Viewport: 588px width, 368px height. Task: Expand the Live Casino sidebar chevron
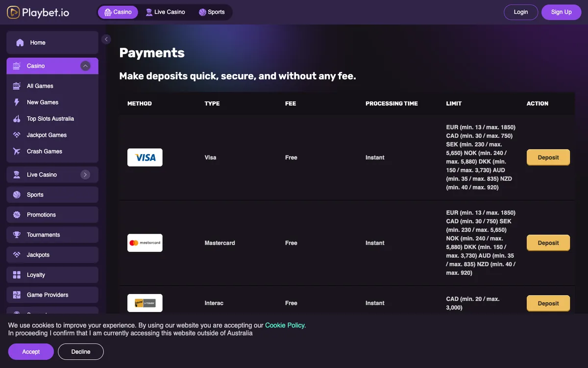click(85, 175)
